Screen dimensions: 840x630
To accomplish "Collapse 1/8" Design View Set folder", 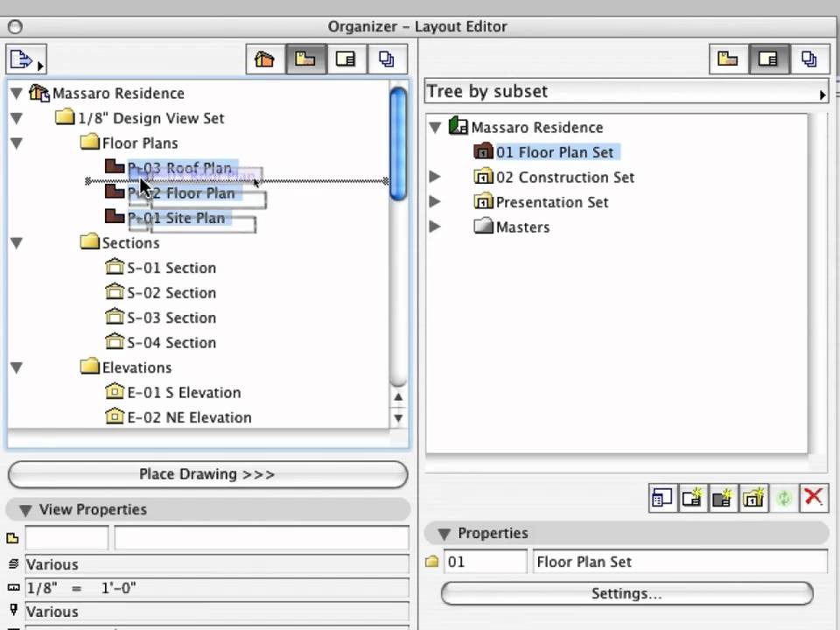I will click(17, 118).
